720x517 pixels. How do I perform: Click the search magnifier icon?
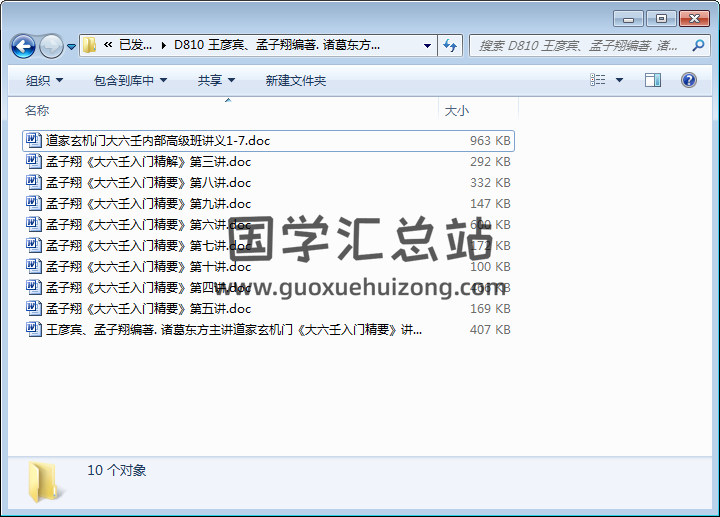click(x=696, y=45)
